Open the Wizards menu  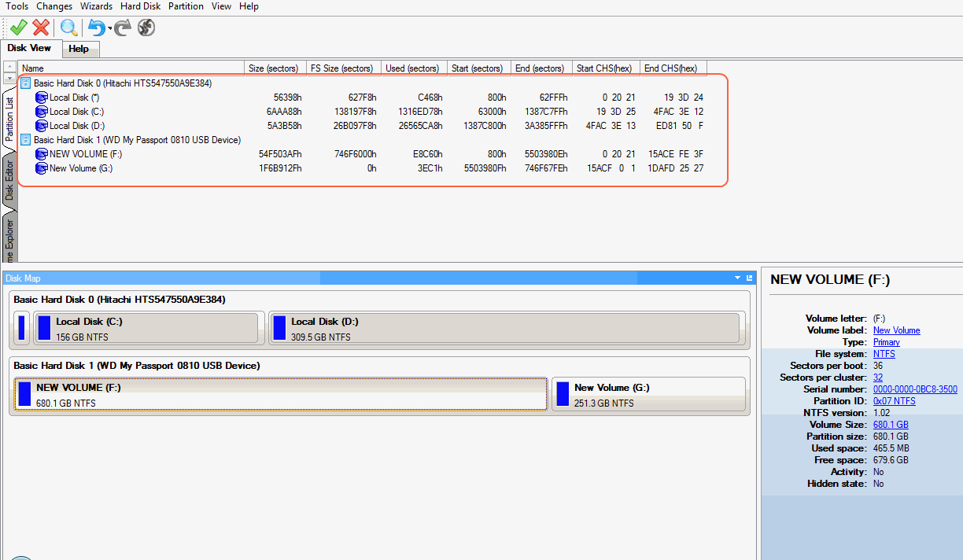click(96, 6)
